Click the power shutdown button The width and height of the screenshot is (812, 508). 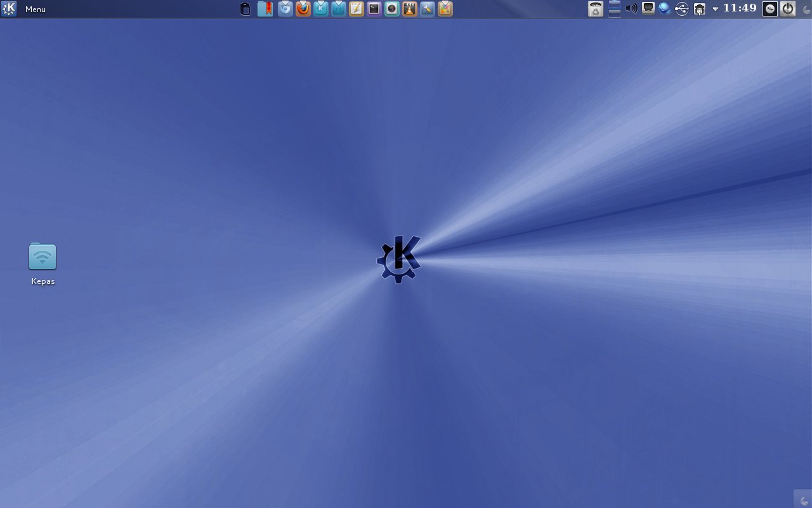(x=787, y=9)
